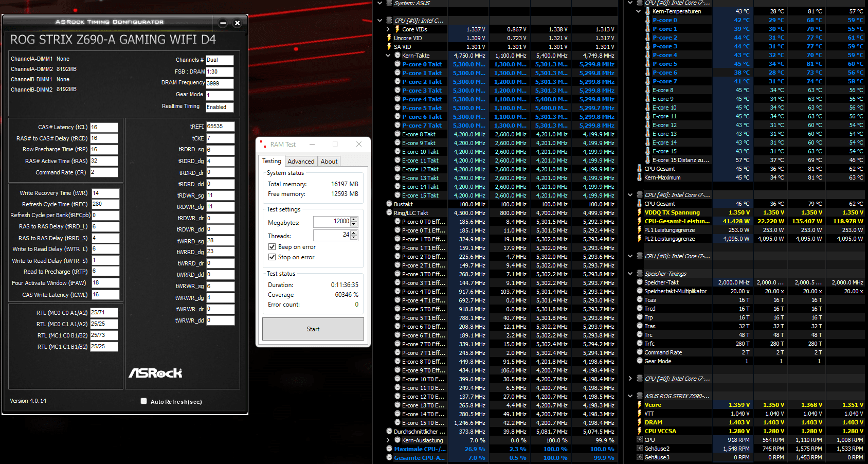
Task: Expand the collapsed CPU [#0] section above ASUS ROG STRIX
Action: (x=630, y=379)
